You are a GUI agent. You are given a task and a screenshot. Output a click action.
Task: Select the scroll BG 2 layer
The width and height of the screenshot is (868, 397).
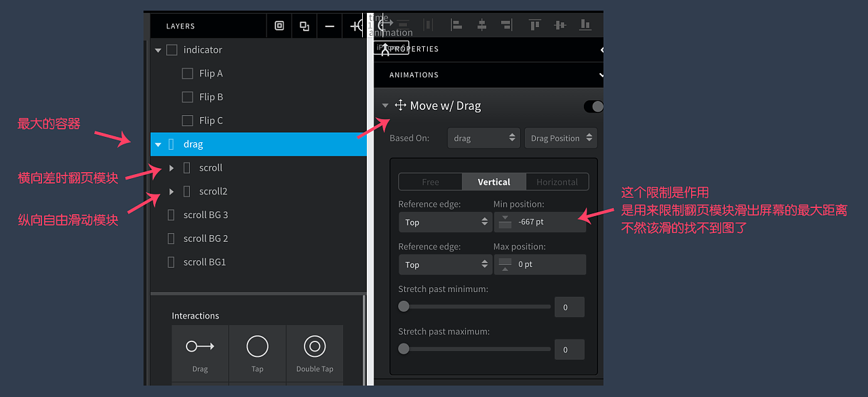(258, 238)
